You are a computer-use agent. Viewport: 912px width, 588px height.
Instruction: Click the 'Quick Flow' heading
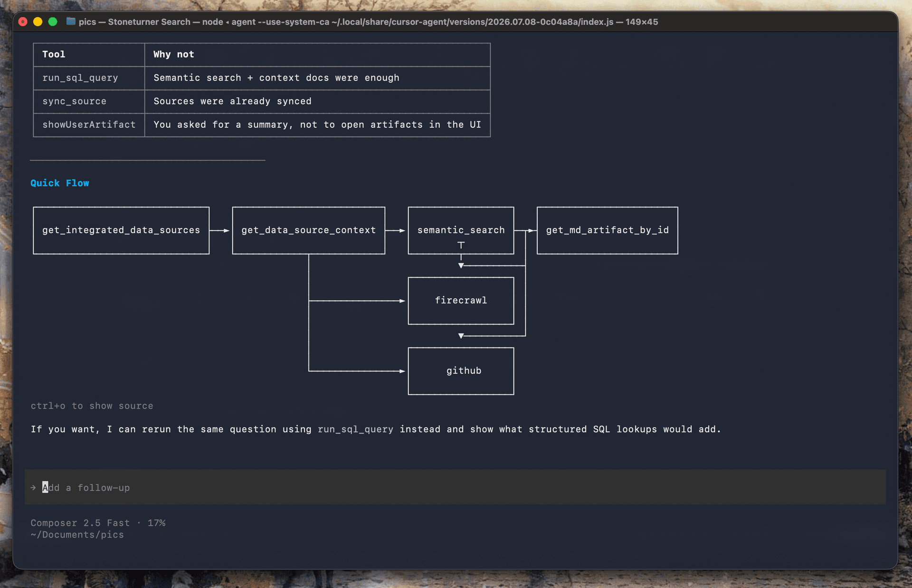pos(60,183)
